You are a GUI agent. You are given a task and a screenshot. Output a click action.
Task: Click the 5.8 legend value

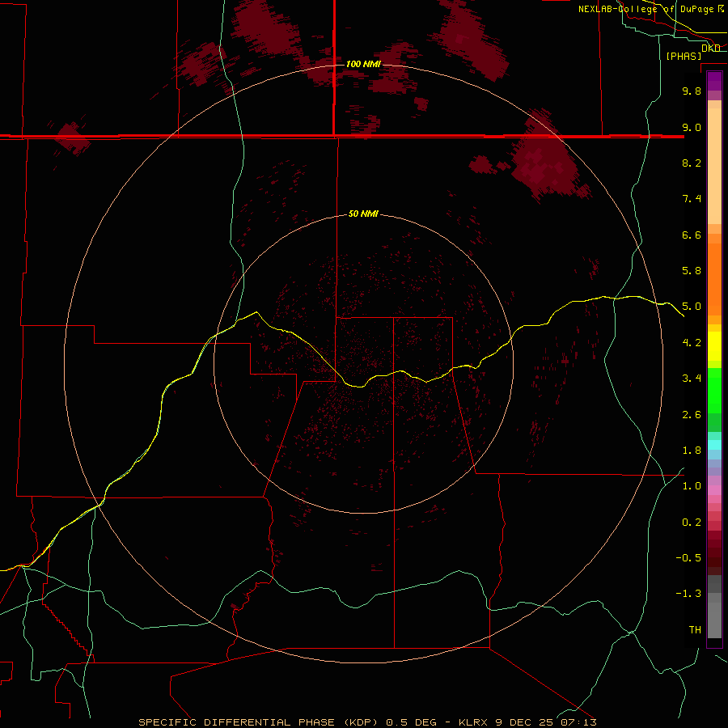coord(692,271)
